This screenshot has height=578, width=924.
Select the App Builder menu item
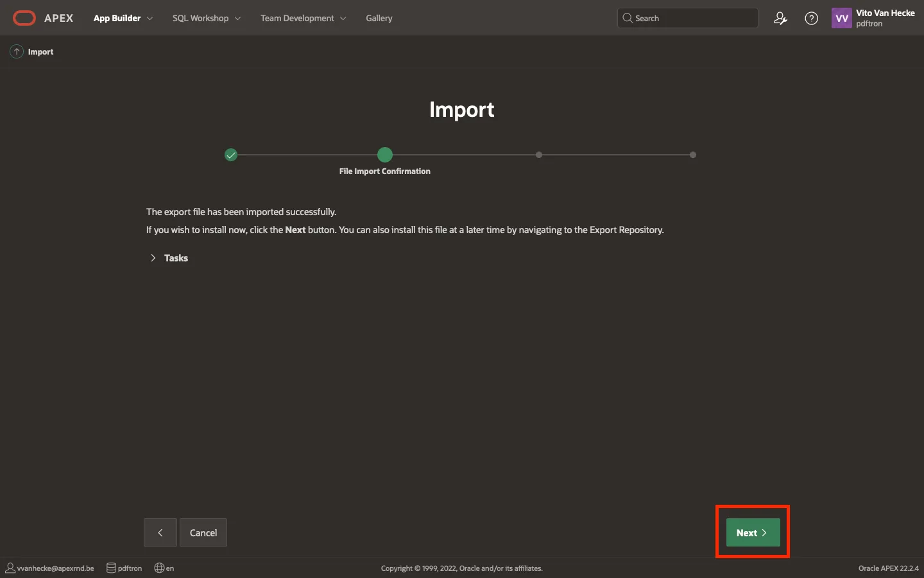pos(117,18)
